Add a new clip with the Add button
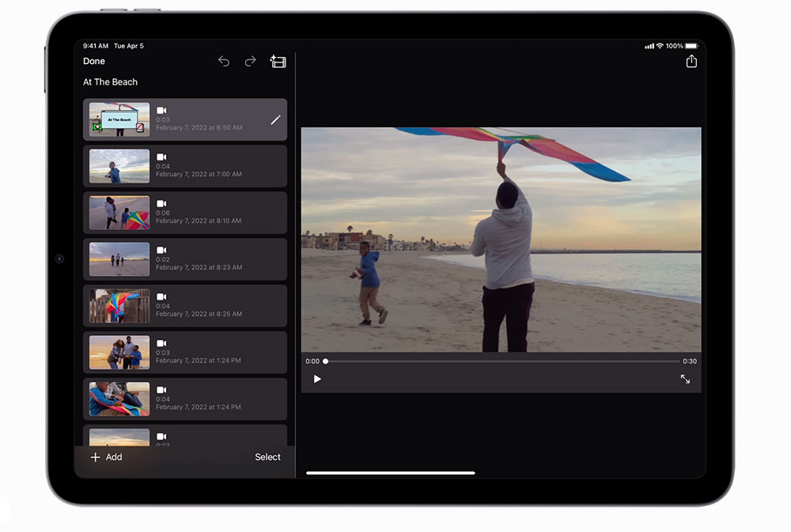This screenshot has width=791, height=532. point(107,457)
